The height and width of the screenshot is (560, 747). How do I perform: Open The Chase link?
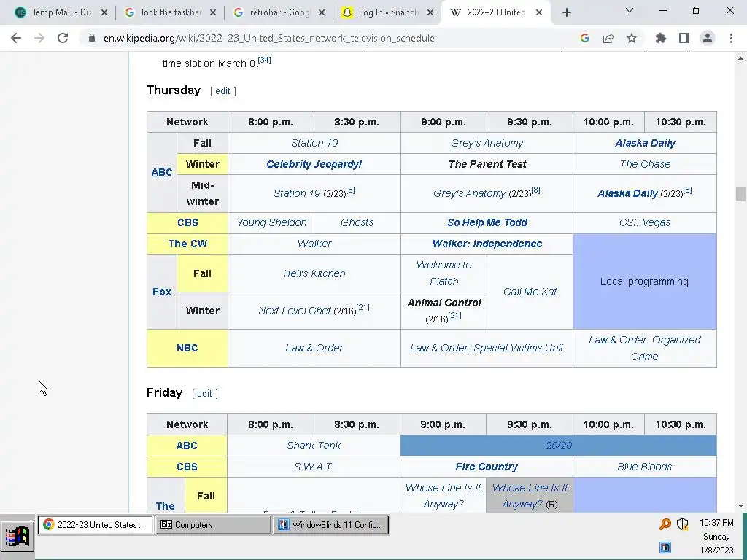click(645, 164)
